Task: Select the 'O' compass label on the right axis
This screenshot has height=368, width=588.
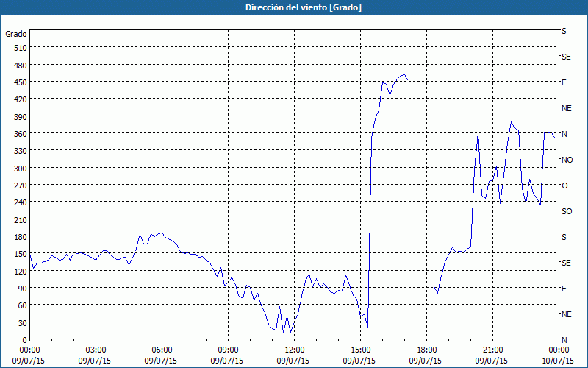Action: coord(564,185)
